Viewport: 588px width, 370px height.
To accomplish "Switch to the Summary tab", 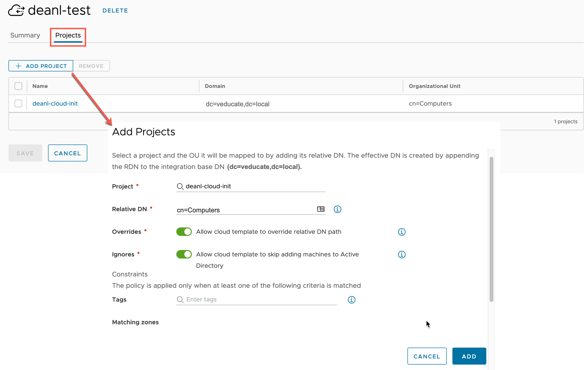I will [x=25, y=35].
